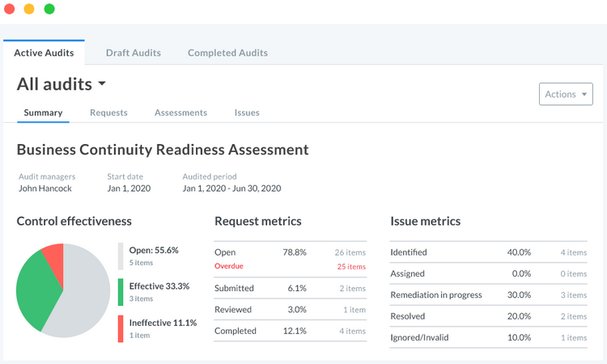Go to the Requests sub-tab

tap(108, 112)
